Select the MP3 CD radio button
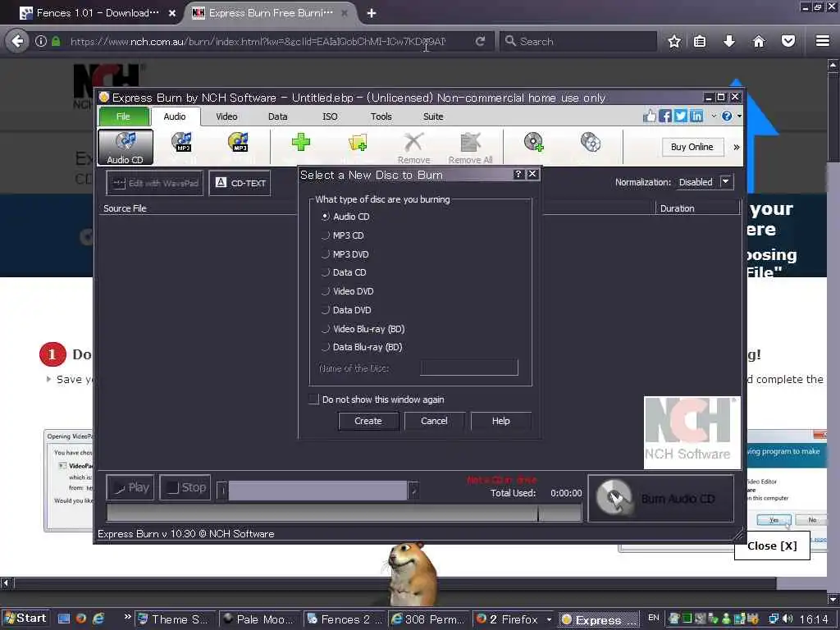This screenshot has width=840, height=630. 325,235
